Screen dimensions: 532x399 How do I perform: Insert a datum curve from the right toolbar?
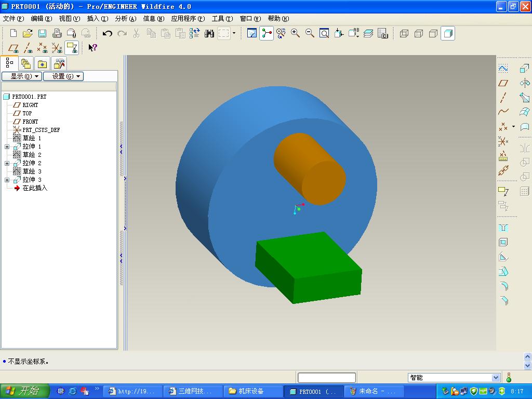(x=503, y=112)
